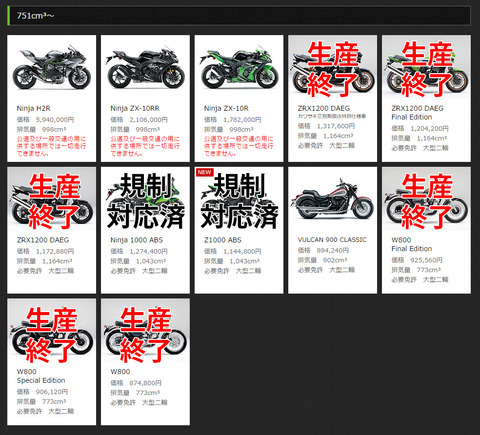The image size is (480, 435).
Task: Click the red public road warning under Ninja ZX-10R
Action: (x=239, y=146)
